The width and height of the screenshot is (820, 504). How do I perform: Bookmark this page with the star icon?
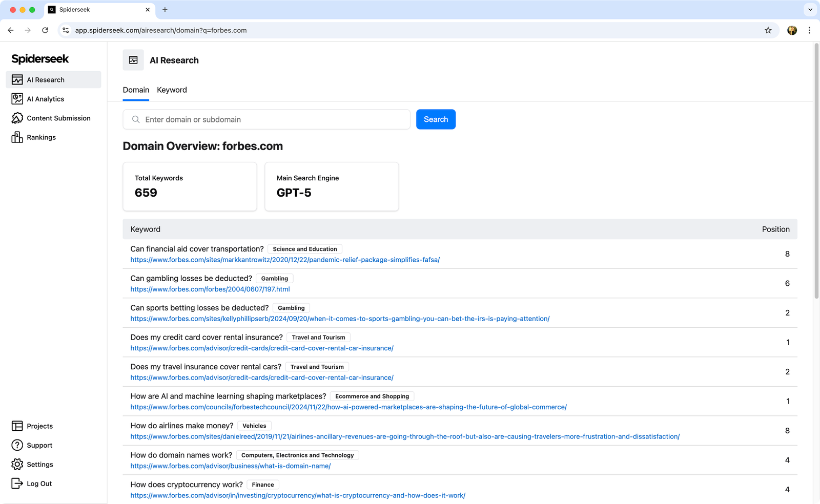pyautogui.click(x=768, y=30)
